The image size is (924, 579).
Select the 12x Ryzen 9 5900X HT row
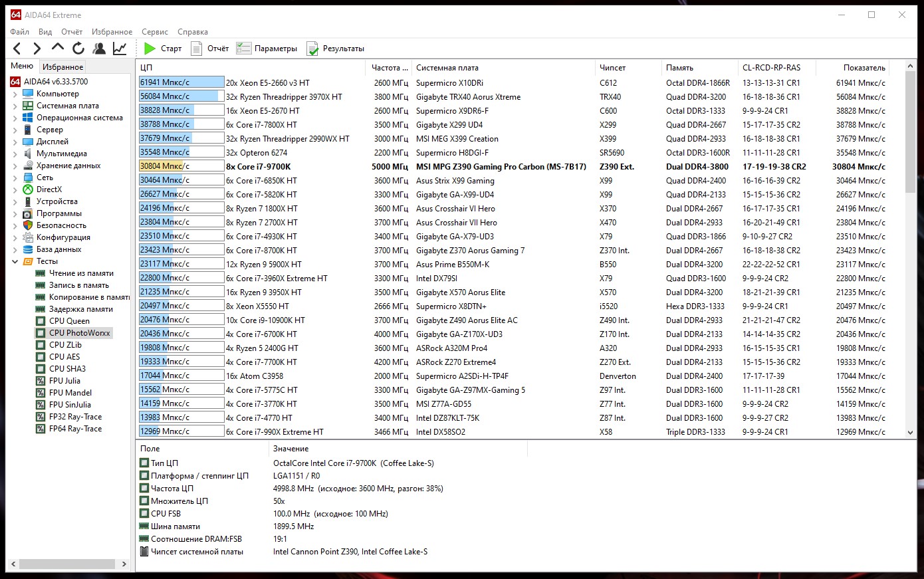pyautogui.click(x=513, y=264)
